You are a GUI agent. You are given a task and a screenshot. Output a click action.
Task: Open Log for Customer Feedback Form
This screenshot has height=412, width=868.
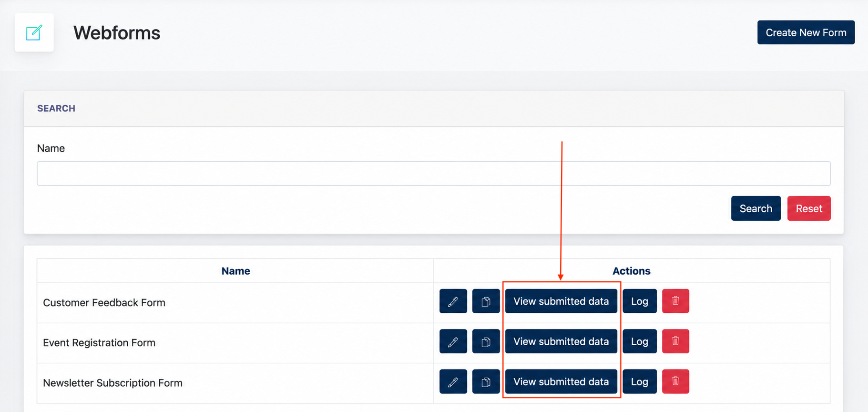(640, 301)
